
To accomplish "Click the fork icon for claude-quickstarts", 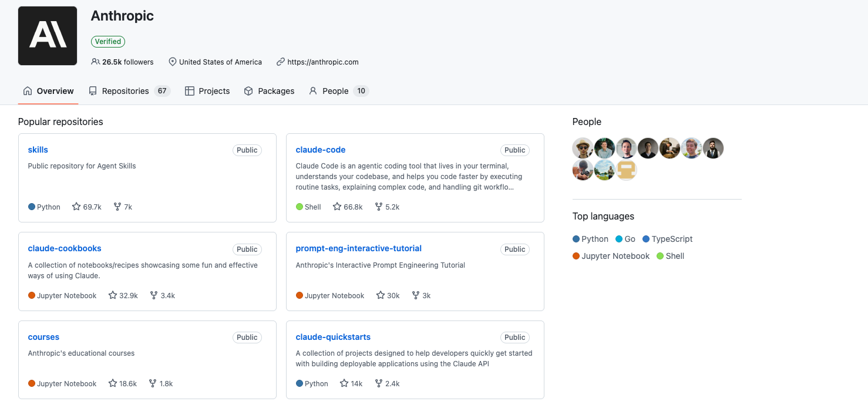I will [379, 383].
